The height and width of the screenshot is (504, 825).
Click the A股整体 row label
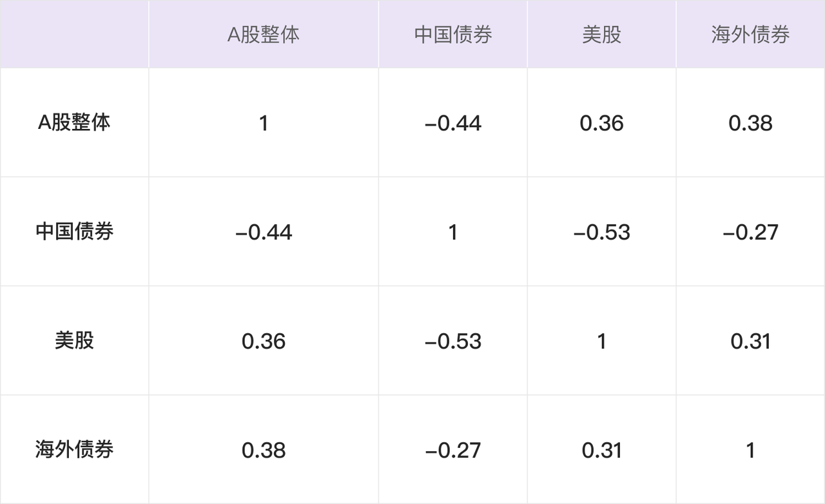point(74,122)
